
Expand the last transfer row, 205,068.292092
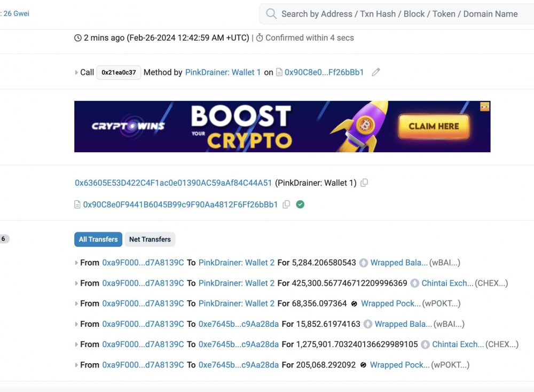[76, 365]
